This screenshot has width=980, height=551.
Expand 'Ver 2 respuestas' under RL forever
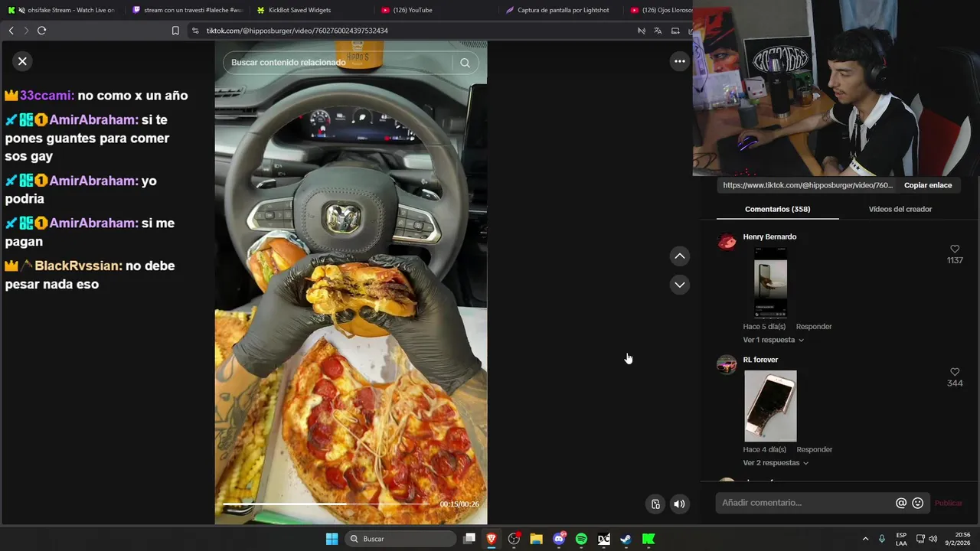[x=776, y=463]
